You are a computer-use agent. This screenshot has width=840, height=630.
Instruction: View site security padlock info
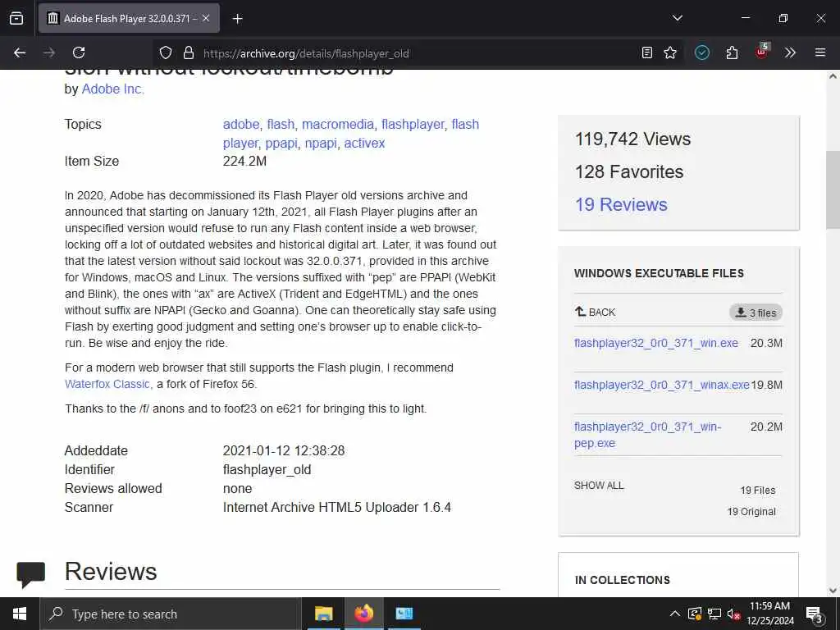(x=188, y=53)
